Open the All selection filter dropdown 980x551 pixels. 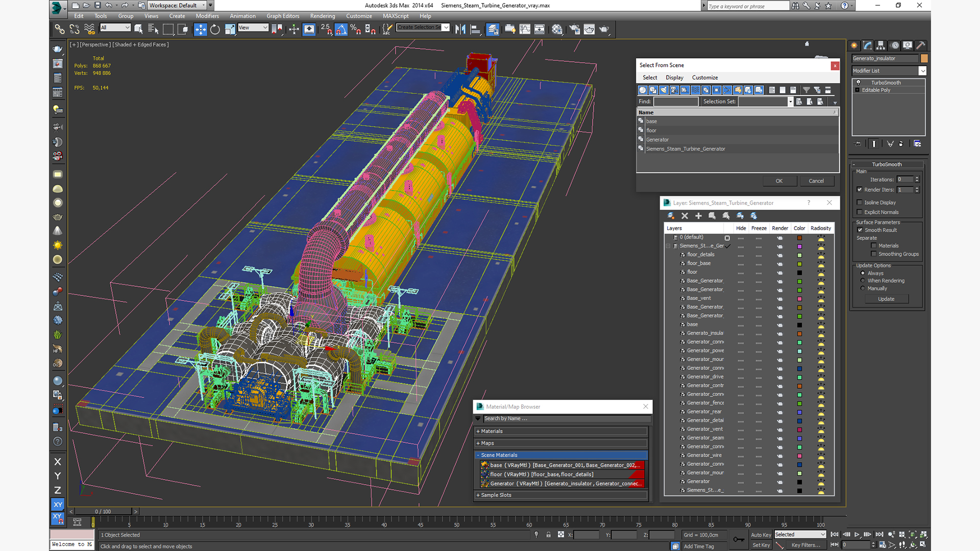(115, 28)
